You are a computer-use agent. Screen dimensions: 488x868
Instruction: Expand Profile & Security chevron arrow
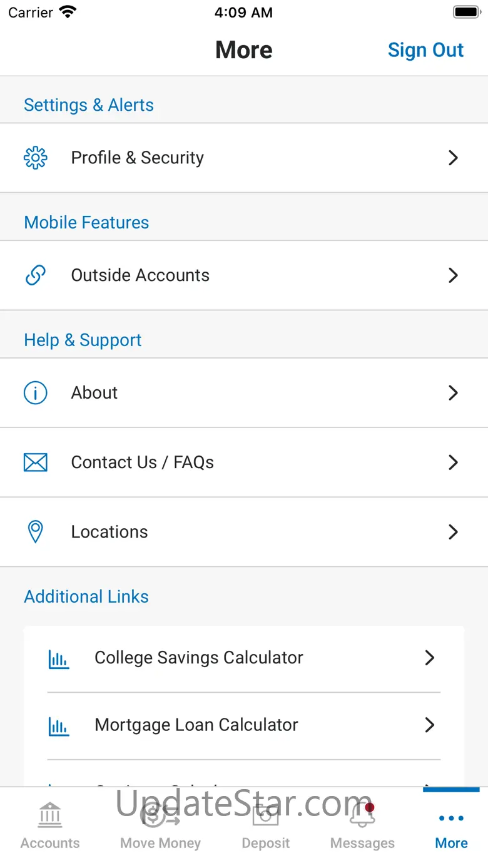coord(454,158)
